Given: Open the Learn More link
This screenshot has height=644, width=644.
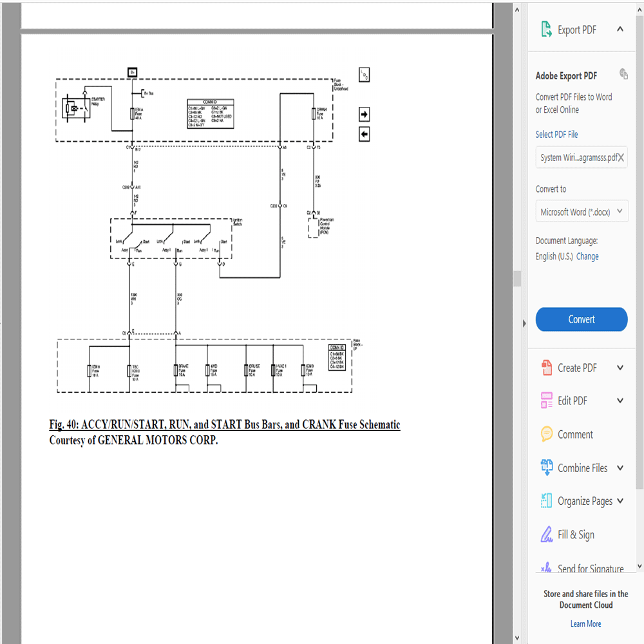Looking at the screenshot, I should click(585, 624).
